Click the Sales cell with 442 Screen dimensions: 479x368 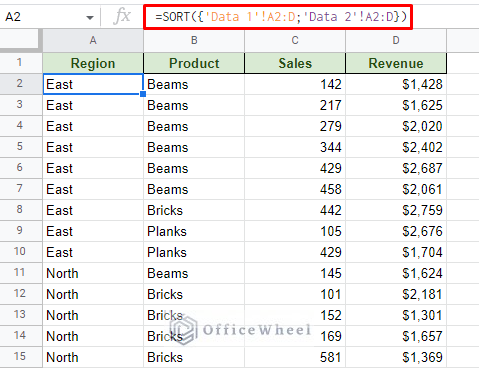click(x=295, y=210)
